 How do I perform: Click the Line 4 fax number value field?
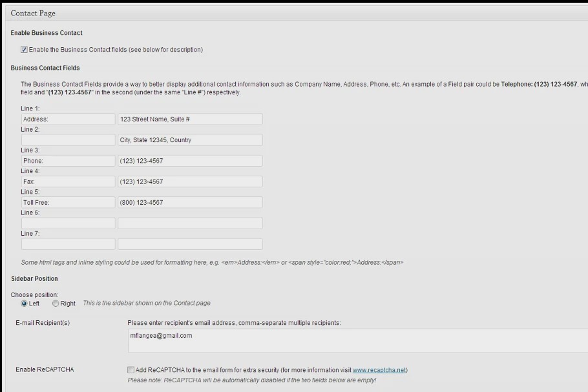(190, 181)
